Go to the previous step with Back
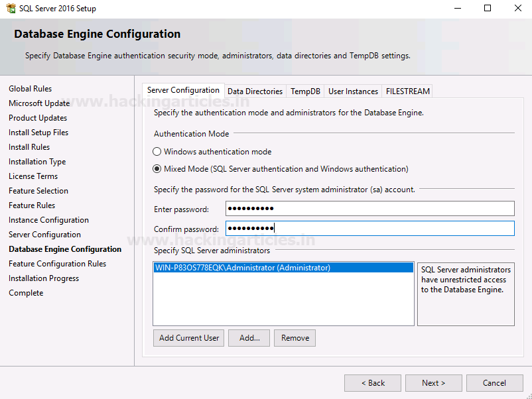This screenshot has width=532, height=399. pyautogui.click(x=373, y=383)
